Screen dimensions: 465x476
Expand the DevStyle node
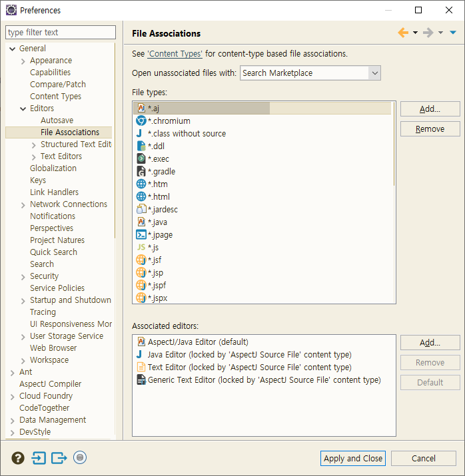13,433
